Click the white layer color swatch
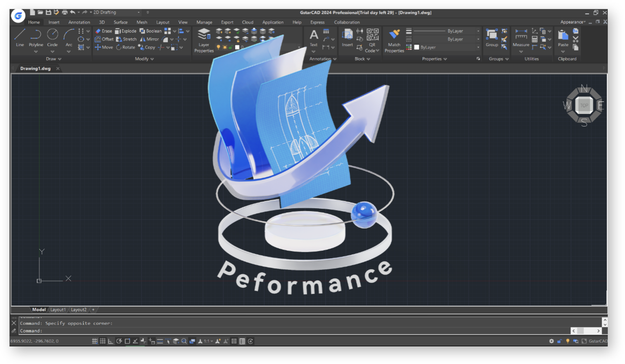 [x=237, y=47]
